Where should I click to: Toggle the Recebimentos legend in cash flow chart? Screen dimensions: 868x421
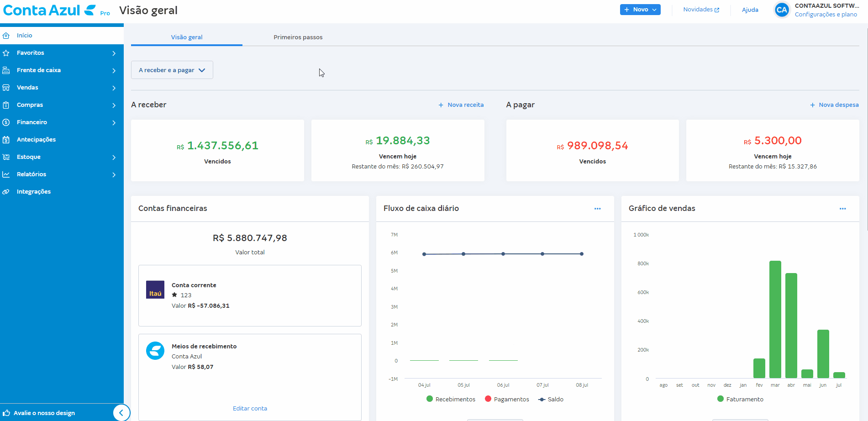coord(451,399)
